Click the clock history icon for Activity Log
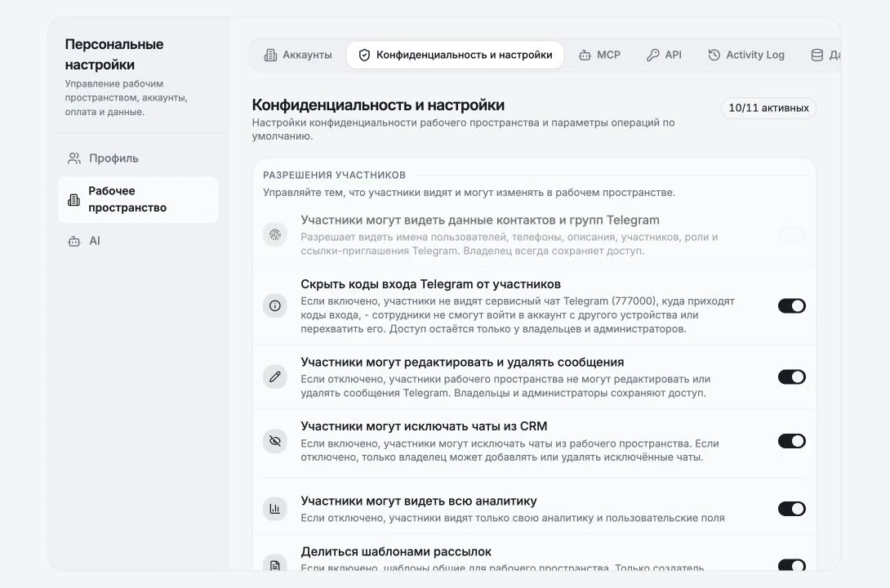 pyautogui.click(x=714, y=55)
